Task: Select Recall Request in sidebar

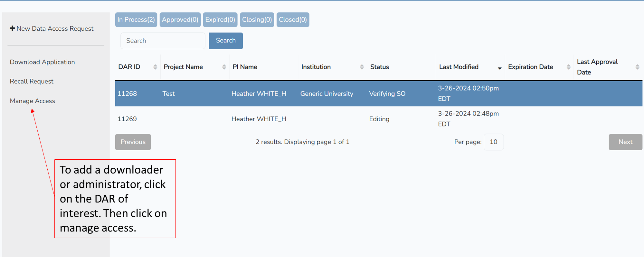Action: 32,81
